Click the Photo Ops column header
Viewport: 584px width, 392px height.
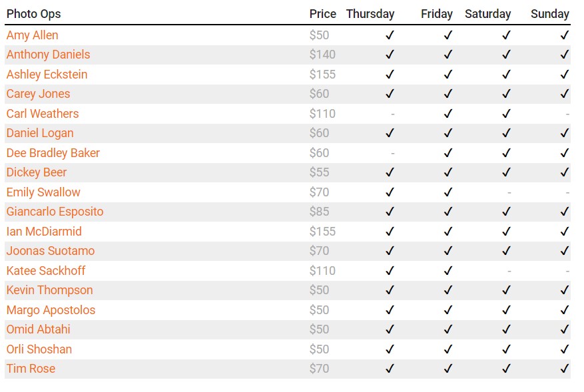tap(33, 14)
